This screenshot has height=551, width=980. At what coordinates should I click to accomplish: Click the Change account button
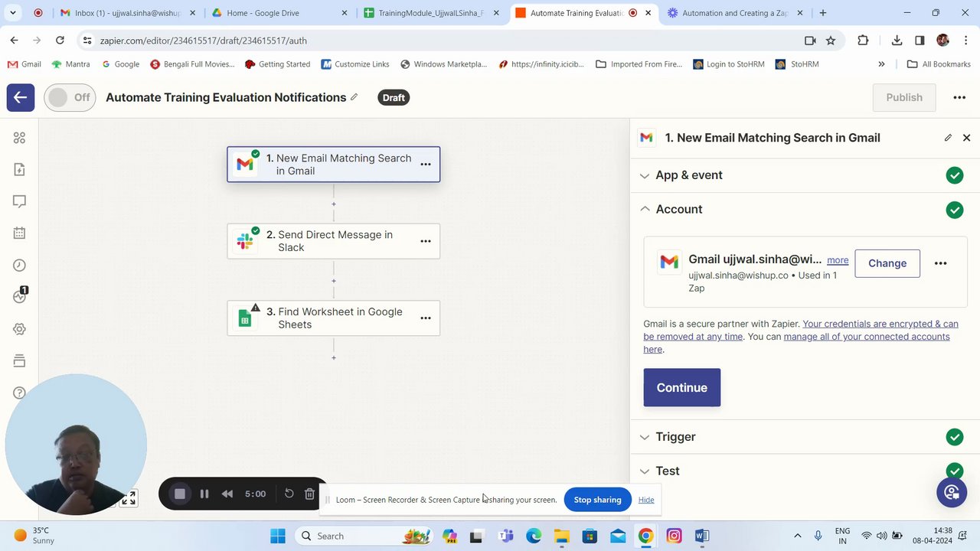click(x=887, y=263)
